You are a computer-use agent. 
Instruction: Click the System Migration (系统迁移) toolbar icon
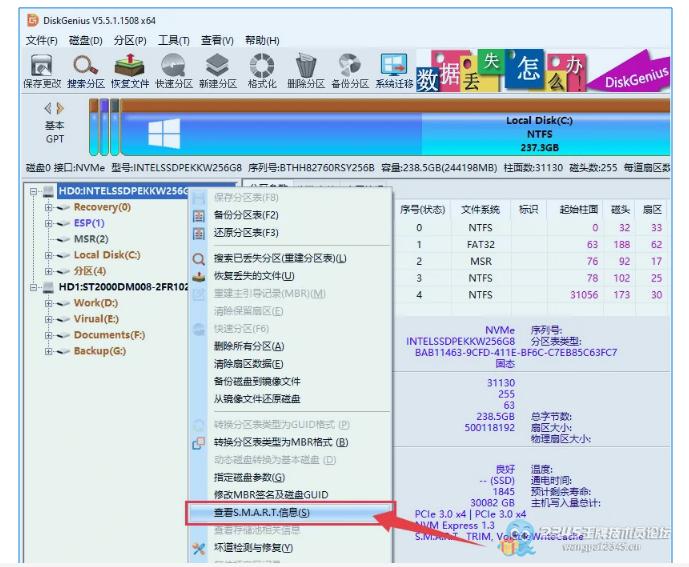[394, 68]
